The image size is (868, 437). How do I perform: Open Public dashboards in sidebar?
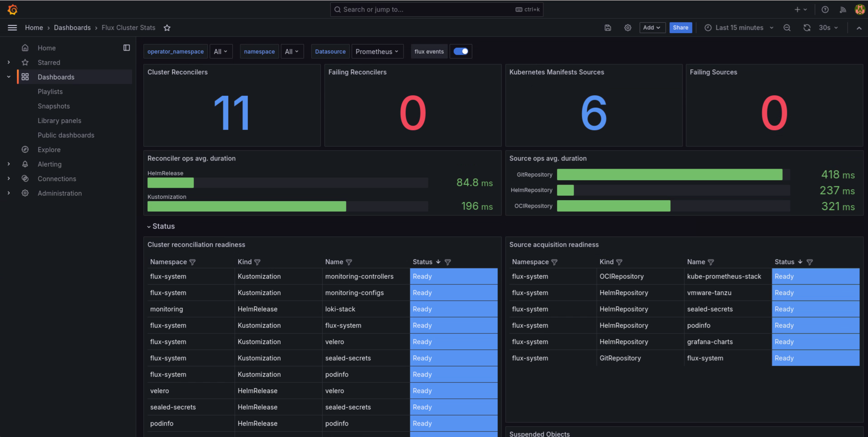[66, 135]
